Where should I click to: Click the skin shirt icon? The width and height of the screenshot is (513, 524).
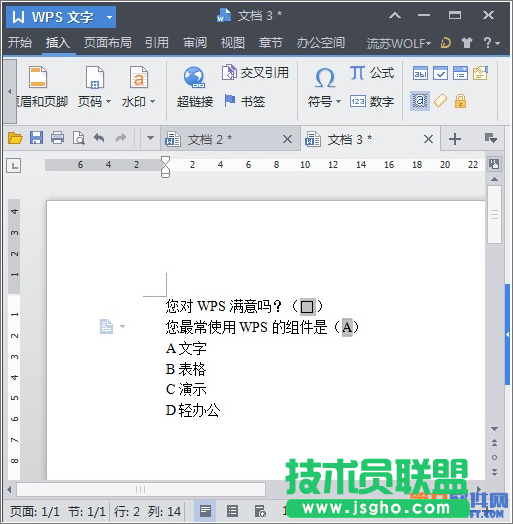point(467,43)
